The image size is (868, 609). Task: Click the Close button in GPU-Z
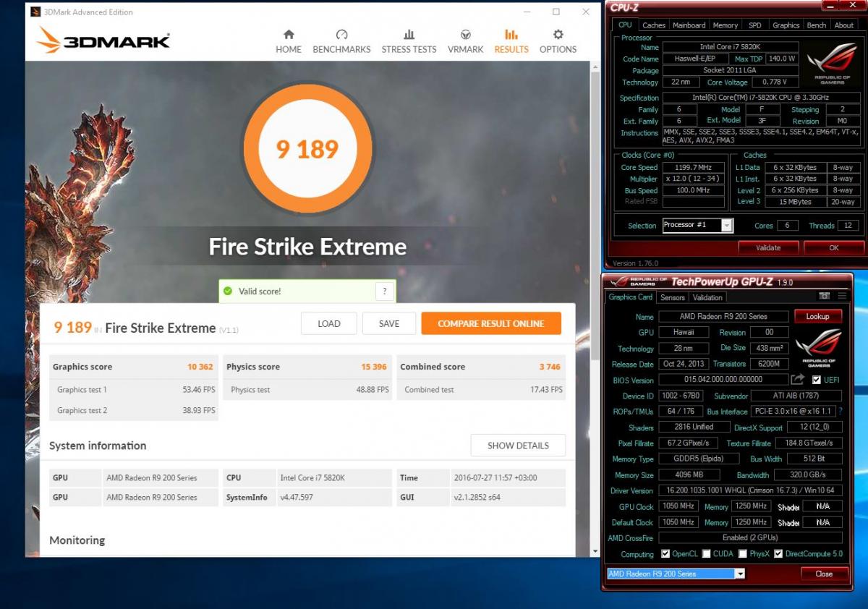[824, 574]
